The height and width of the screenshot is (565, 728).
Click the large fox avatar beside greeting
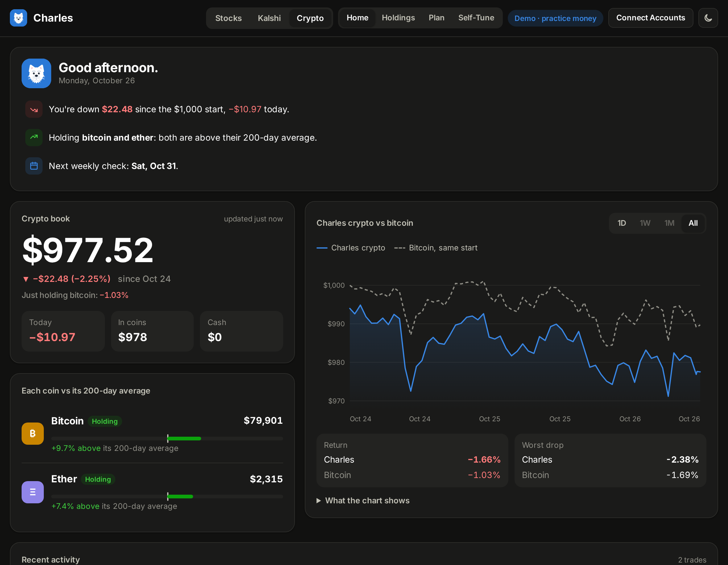click(36, 73)
